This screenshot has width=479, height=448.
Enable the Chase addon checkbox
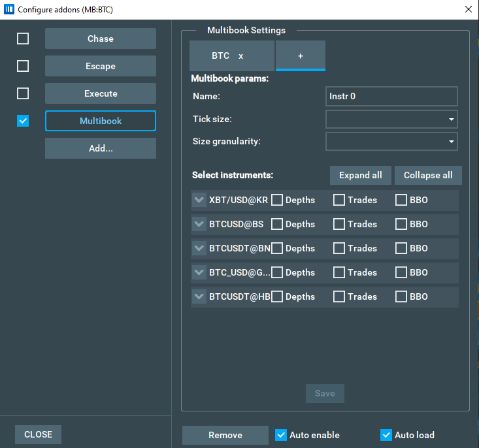(23, 39)
